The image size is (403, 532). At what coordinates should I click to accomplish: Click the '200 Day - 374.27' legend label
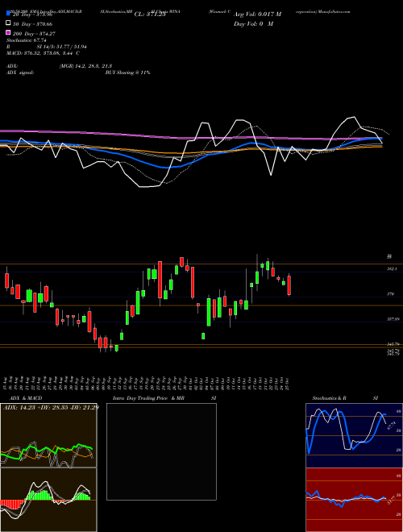(34, 34)
